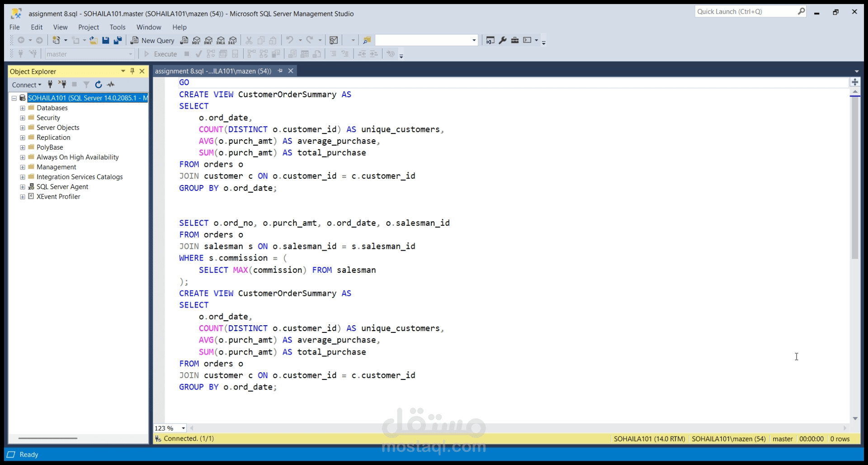Open the Properties wrench icon

click(503, 40)
